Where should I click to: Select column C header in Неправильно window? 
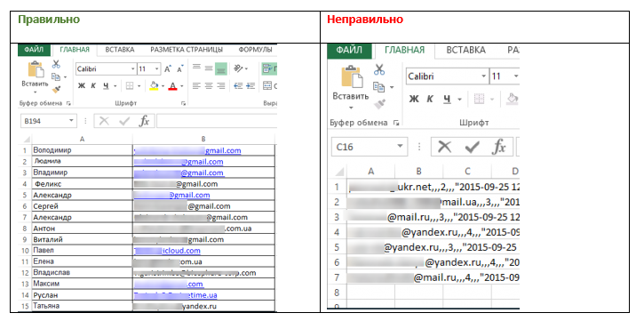(x=467, y=171)
